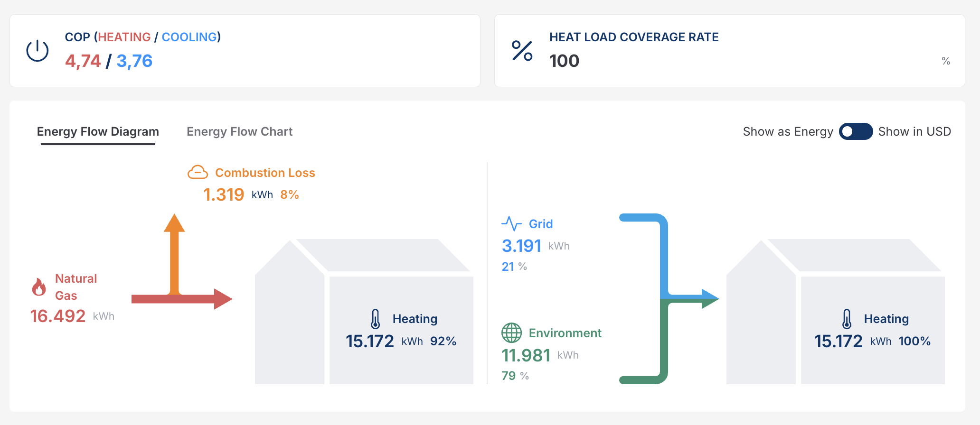The height and width of the screenshot is (425, 980).
Task: Click the Natural Gas flame icon
Action: pyautogui.click(x=39, y=287)
